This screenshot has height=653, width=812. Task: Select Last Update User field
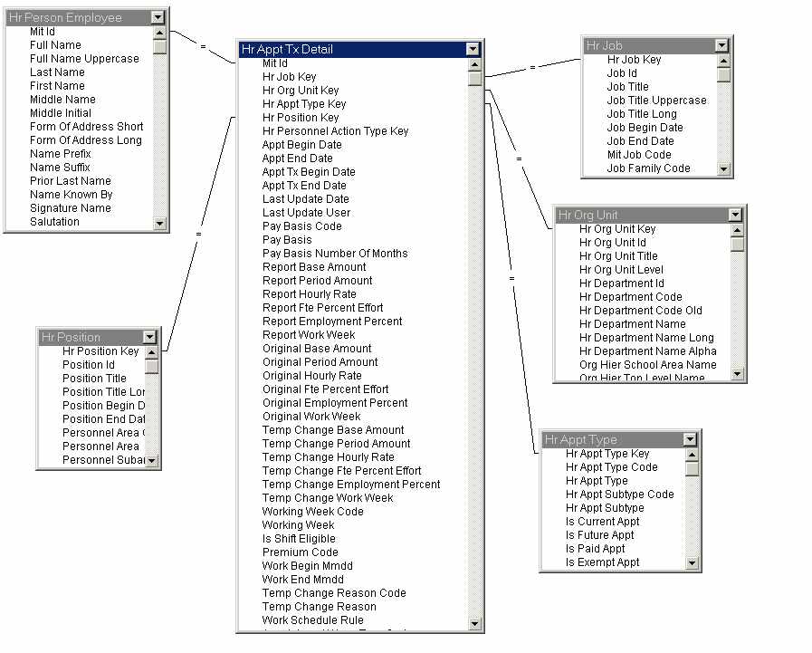[306, 213]
